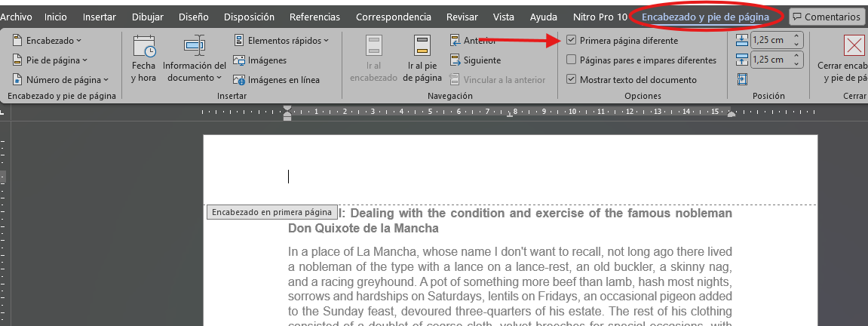The image size is (868, 326).
Task: Open the Pie de página dropdown
Action: click(50, 60)
